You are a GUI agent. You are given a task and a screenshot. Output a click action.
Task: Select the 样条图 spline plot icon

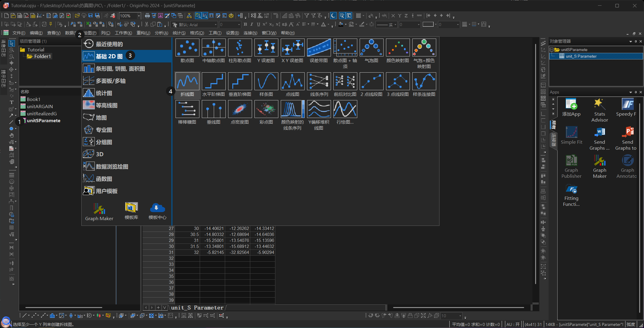266,81
